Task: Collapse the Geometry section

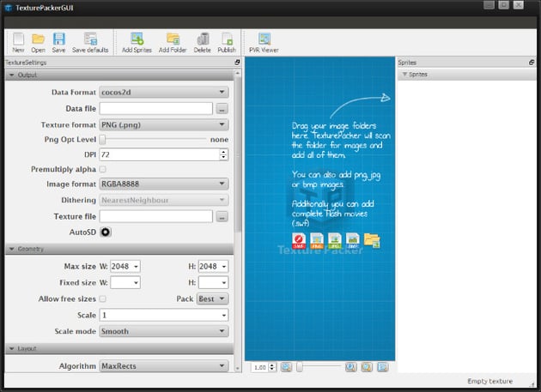Action: click(x=12, y=249)
